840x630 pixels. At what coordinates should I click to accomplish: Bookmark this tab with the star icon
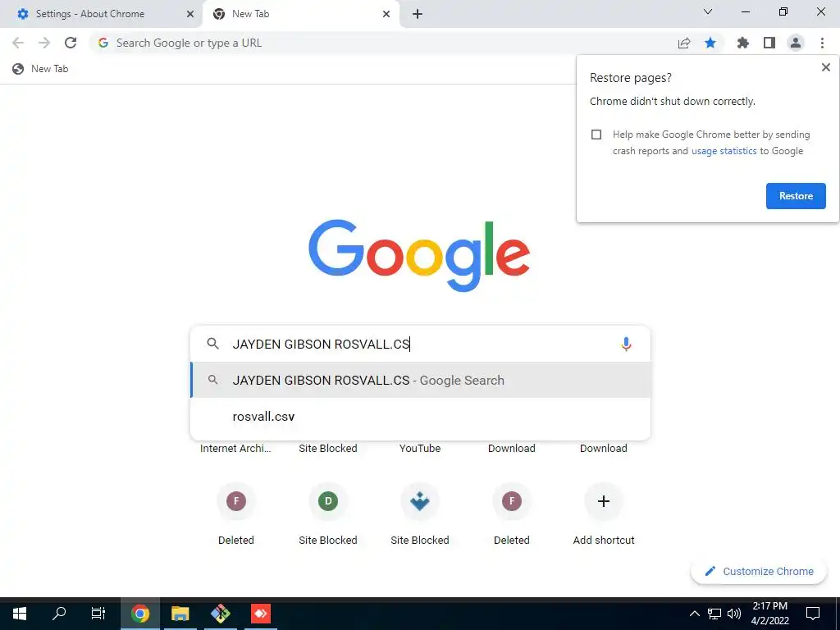pyautogui.click(x=710, y=43)
